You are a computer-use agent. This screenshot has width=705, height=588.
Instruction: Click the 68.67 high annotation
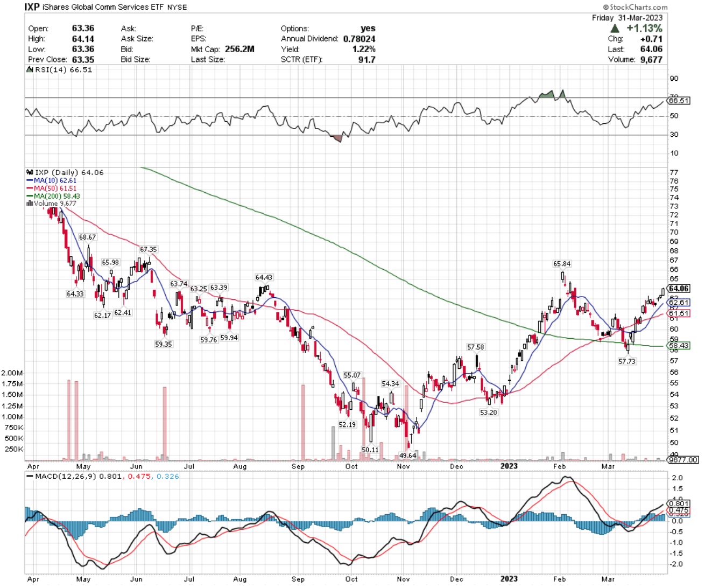click(x=87, y=237)
